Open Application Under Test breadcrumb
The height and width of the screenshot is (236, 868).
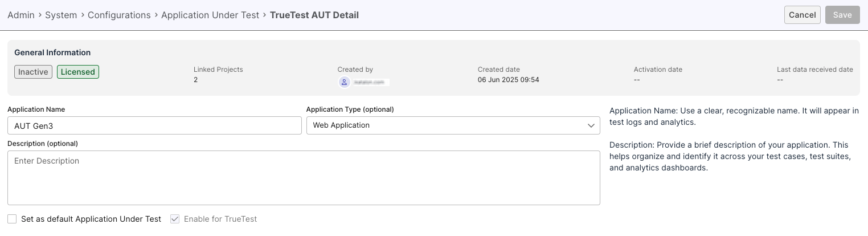210,15
